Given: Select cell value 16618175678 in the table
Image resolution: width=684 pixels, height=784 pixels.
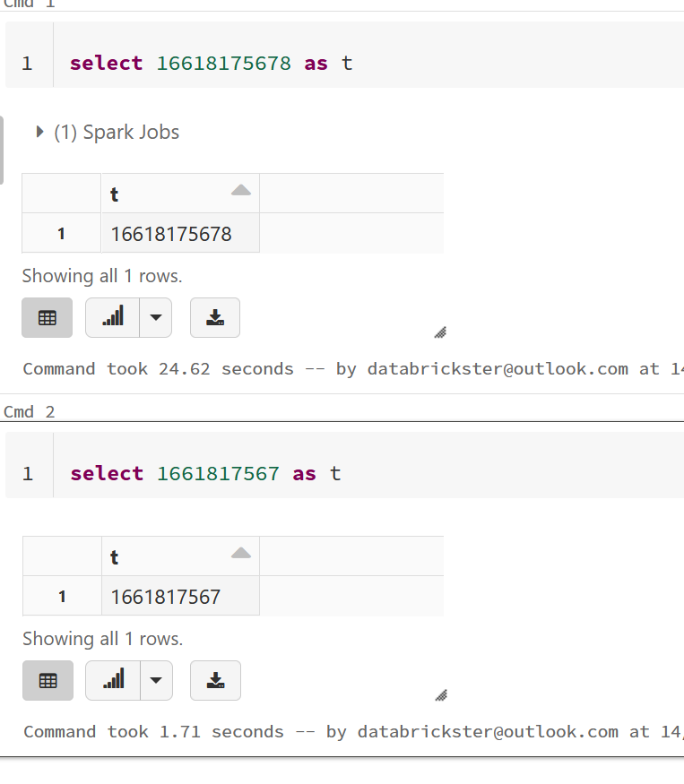Looking at the screenshot, I should tap(171, 234).
